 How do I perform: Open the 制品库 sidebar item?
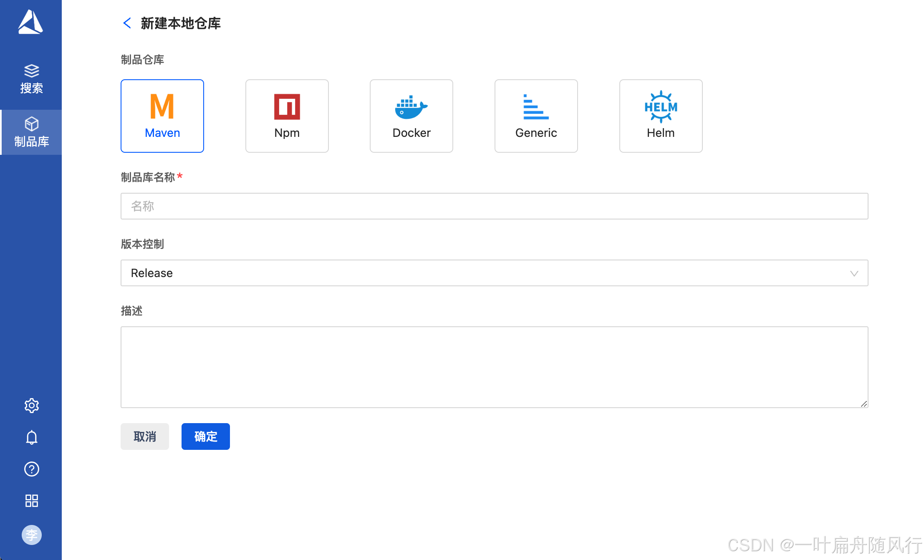(31, 132)
